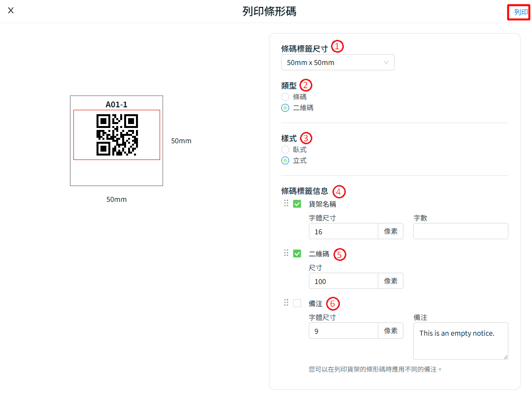Image resolution: width=532 pixels, height=412 pixels.
Task: Uncheck the 二維碼 label info checkbox
Action: [x=297, y=254]
